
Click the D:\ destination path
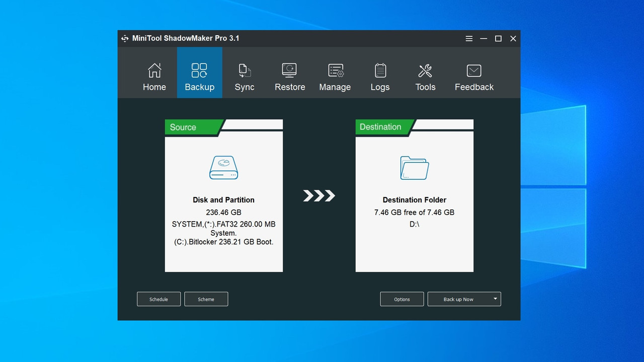pyautogui.click(x=415, y=224)
